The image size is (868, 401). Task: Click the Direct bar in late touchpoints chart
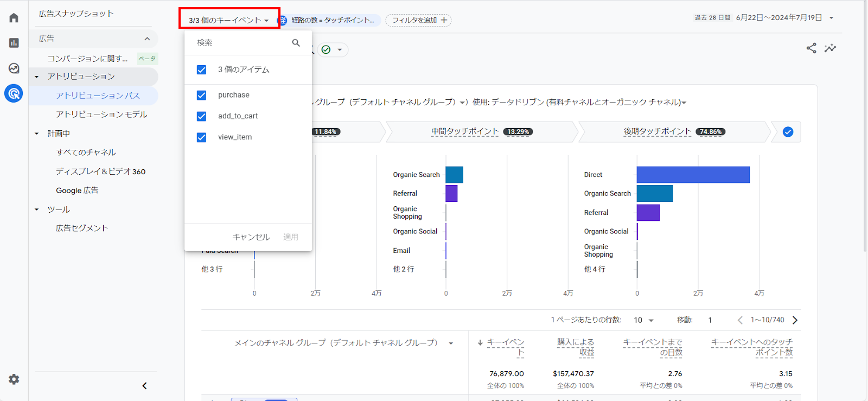[x=693, y=175]
